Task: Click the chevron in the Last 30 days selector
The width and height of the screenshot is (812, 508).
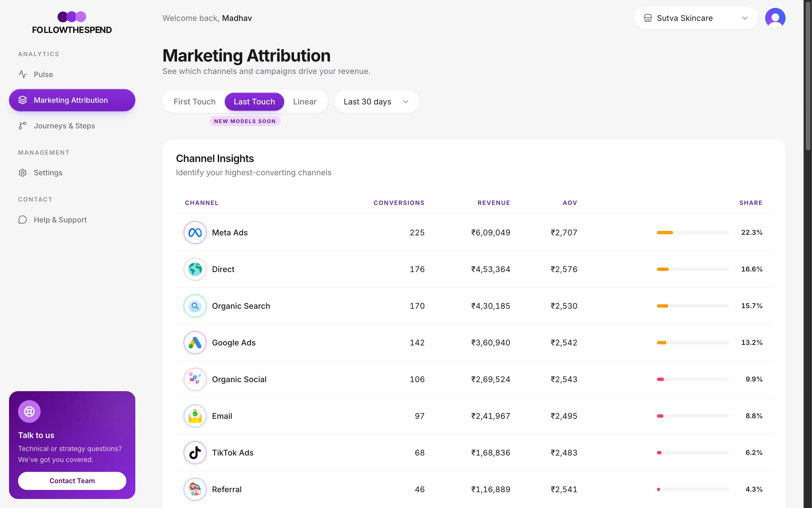Action: click(x=406, y=102)
